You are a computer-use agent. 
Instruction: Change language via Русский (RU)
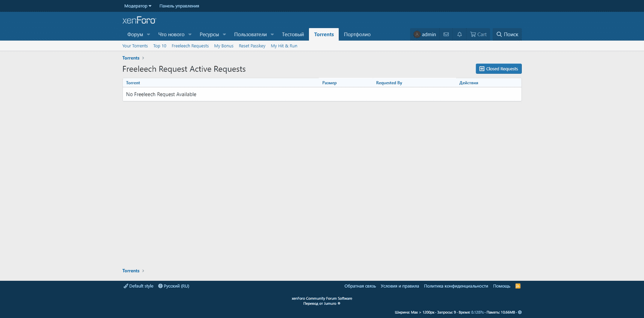[174, 286]
